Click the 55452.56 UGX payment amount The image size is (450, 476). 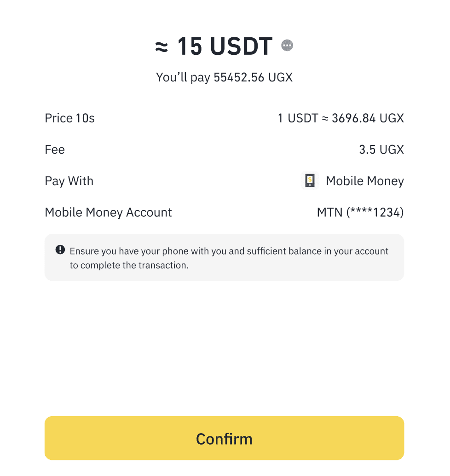[x=253, y=77]
